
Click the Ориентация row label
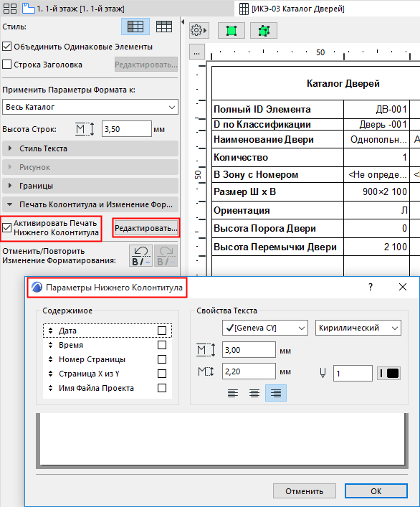pyautogui.click(x=242, y=211)
